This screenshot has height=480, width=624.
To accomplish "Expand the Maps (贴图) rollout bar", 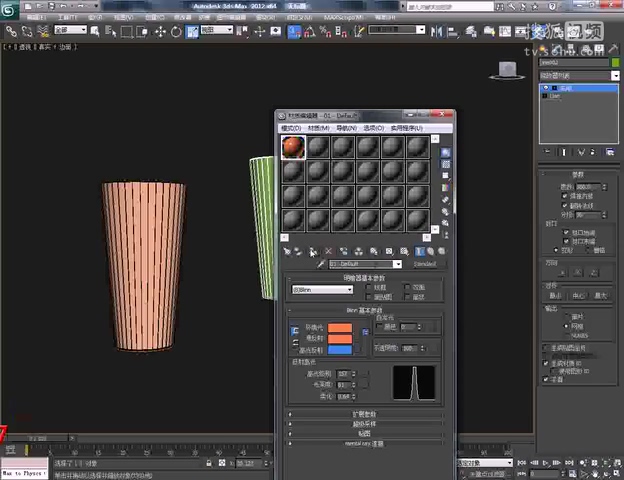I will tap(364, 433).
